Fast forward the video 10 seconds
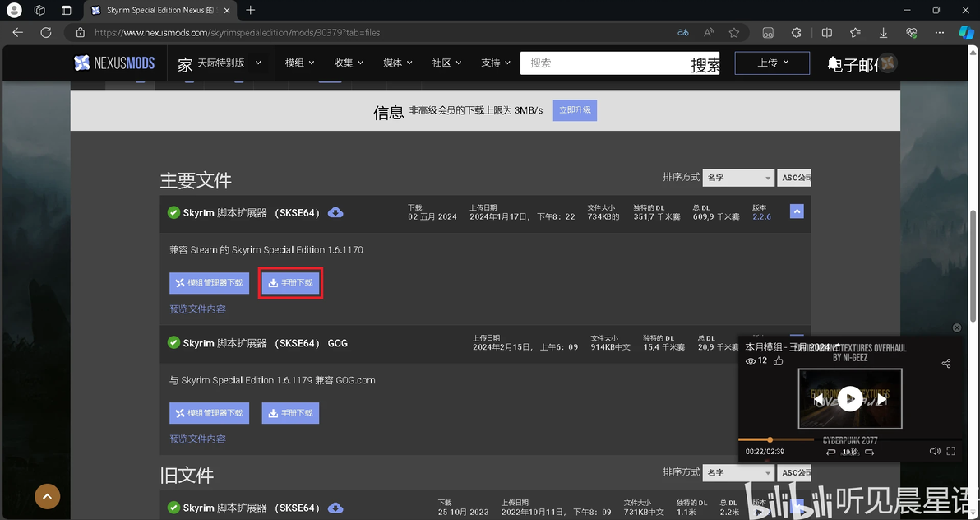The width and height of the screenshot is (980, 520). point(869,452)
